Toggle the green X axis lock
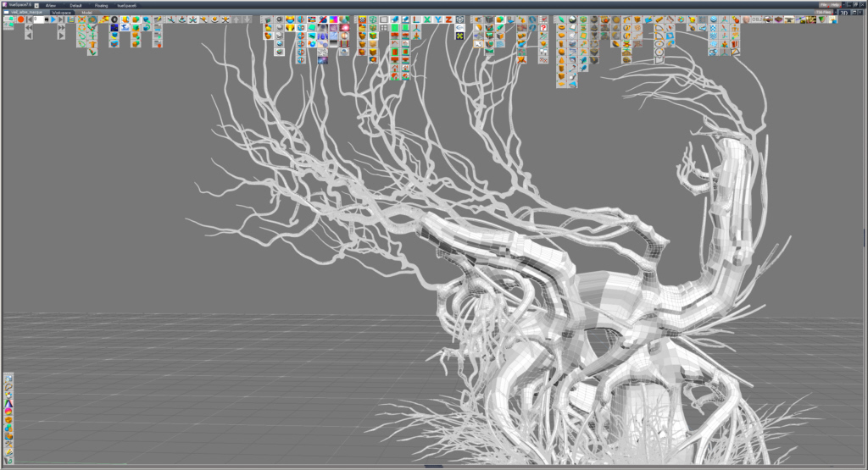 click(x=427, y=19)
